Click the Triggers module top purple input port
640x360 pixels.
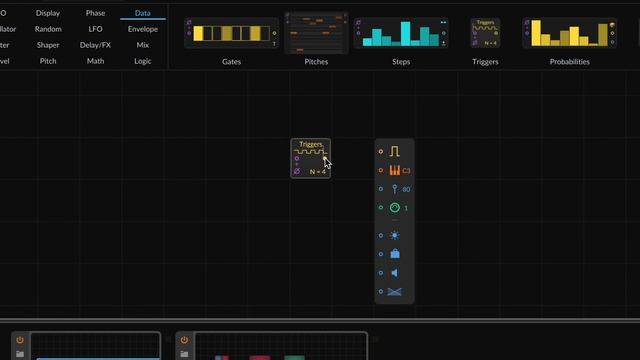pos(297,158)
